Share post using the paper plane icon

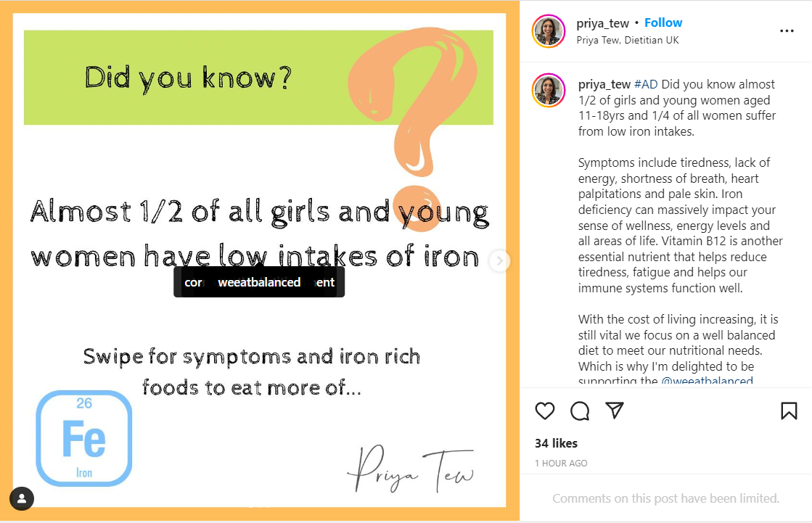pyautogui.click(x=615, y=411)
